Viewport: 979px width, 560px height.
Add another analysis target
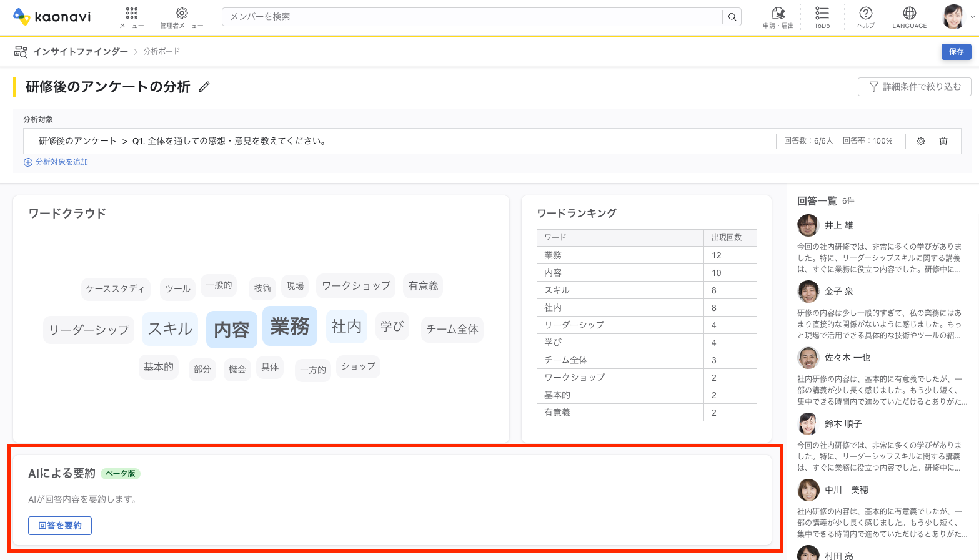tap(56, 162)
